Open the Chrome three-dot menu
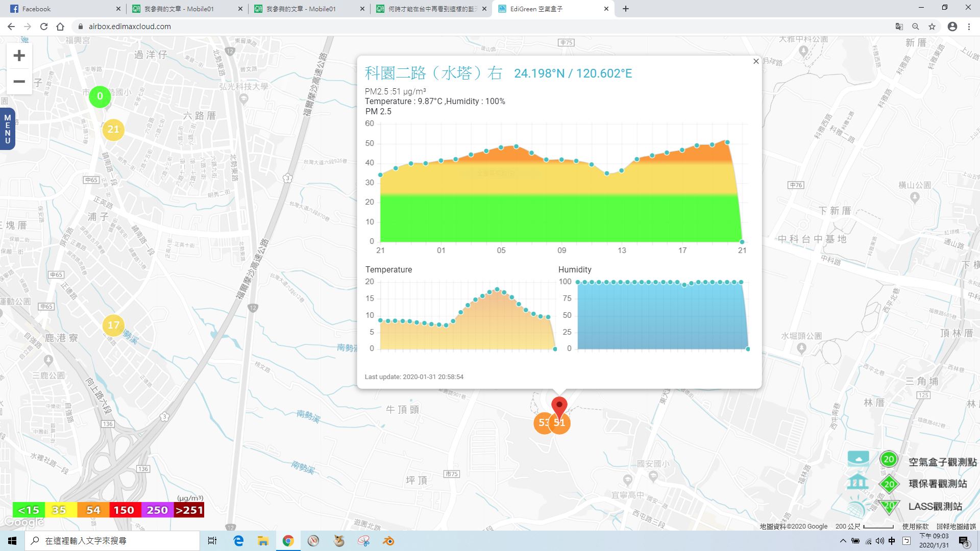 pos(969,27)
